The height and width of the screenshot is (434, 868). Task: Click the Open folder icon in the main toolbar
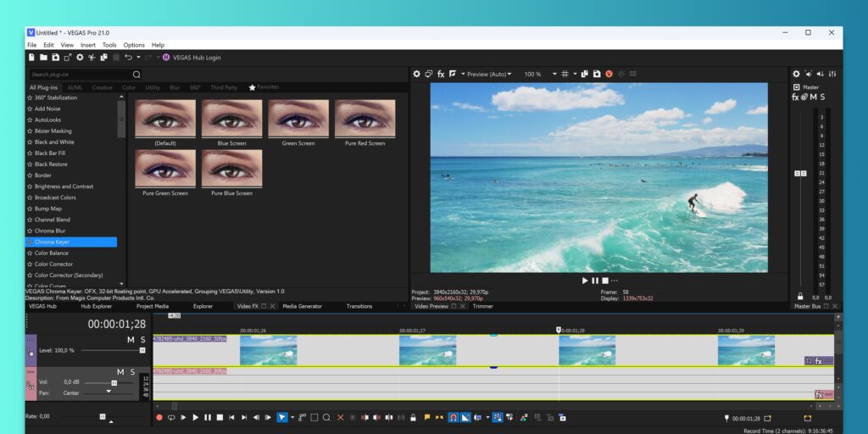pyautogui.click(x=43, y=58)
